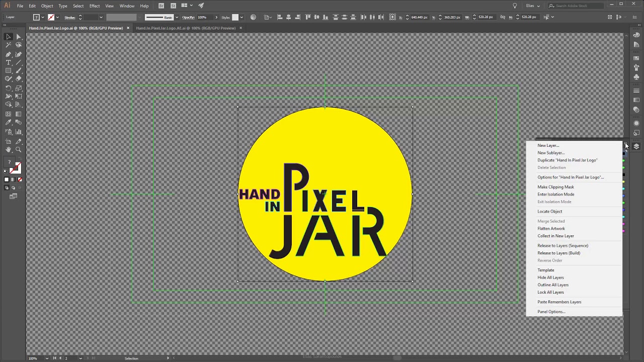Choose New Layer... from panel menu
644x362 pixels.
click(x=548, y=145)
